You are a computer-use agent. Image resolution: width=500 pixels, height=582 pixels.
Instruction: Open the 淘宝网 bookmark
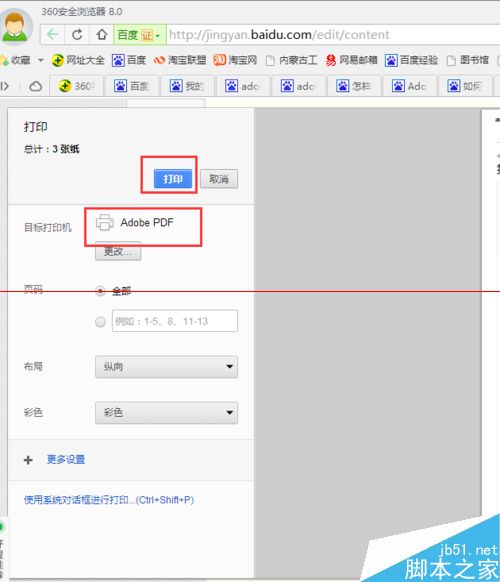[x=235, y=60]
